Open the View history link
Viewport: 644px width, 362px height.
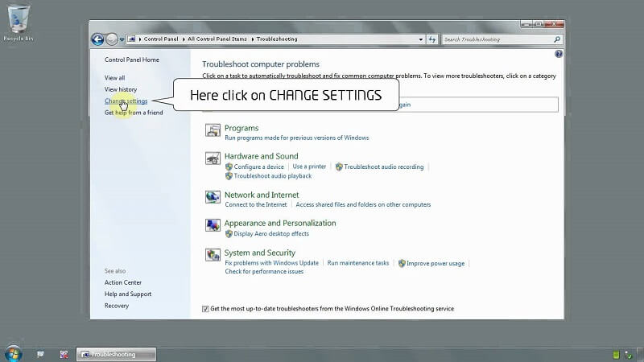pyautogui.click(x=120, y=89)
